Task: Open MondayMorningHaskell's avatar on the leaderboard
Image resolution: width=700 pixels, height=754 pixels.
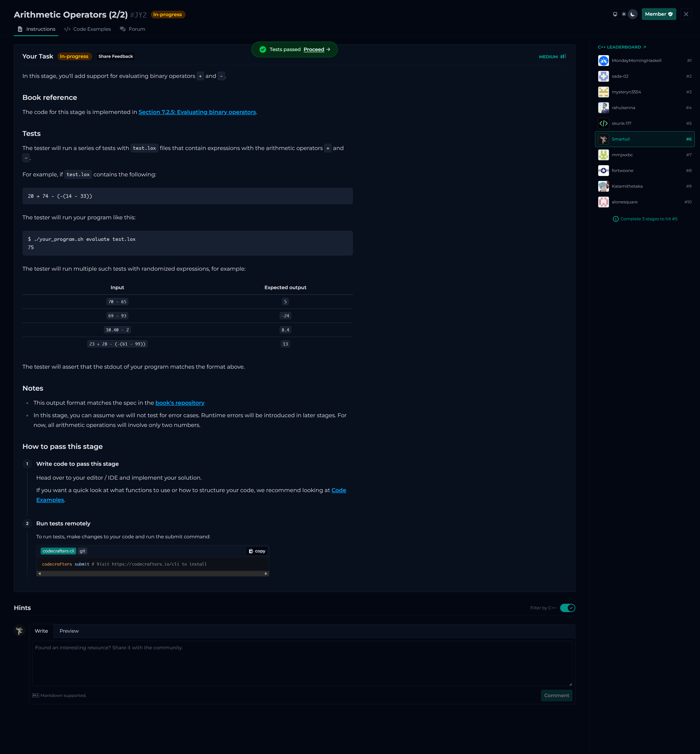Action: [603, 61]
